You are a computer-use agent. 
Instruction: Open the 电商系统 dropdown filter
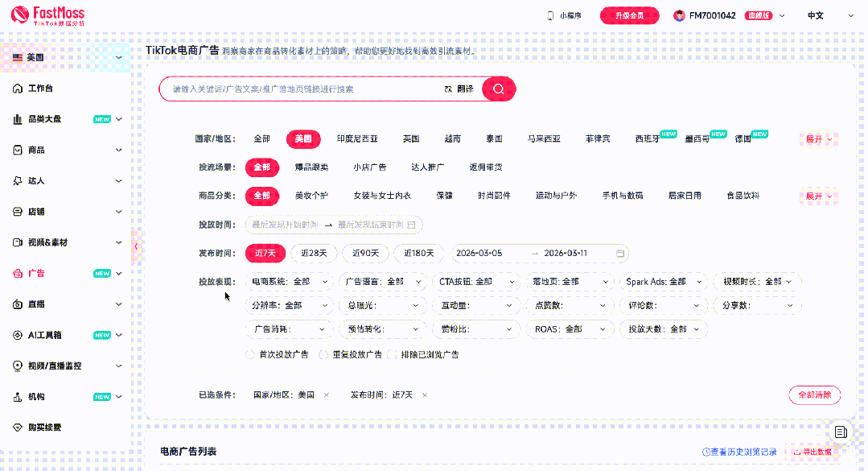290,282
